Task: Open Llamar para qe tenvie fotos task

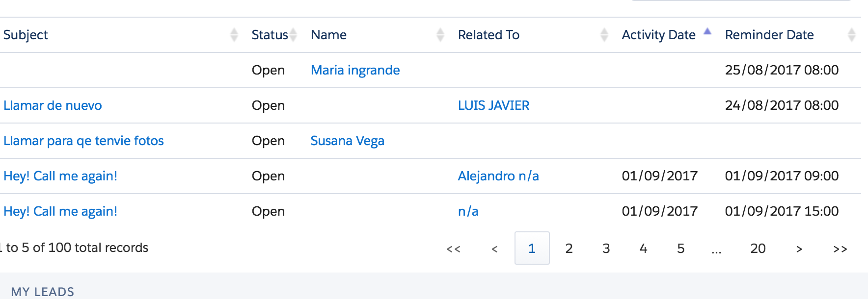Action: point(83,141)
